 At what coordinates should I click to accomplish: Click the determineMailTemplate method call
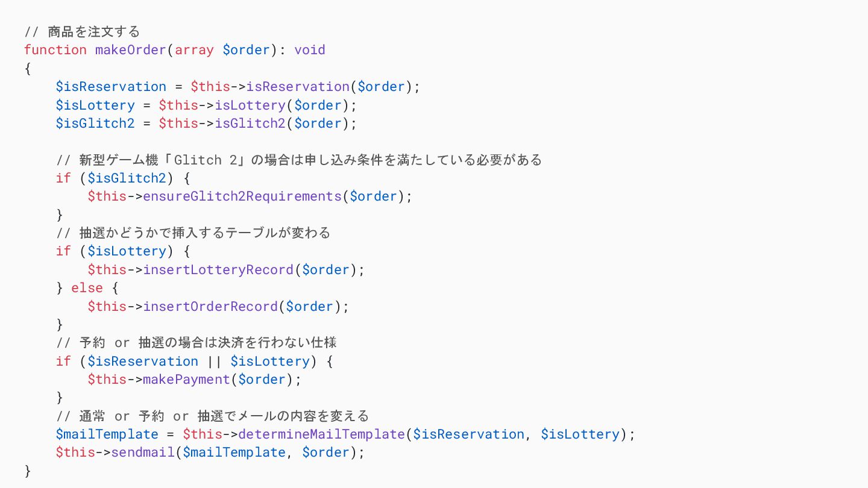[x=321, y=434]
